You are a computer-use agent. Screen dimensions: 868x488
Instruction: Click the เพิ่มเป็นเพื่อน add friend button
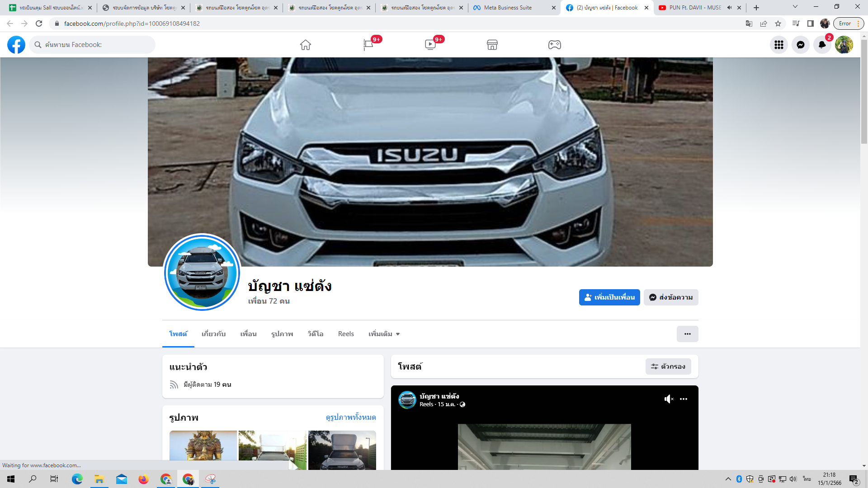point(609,297)
